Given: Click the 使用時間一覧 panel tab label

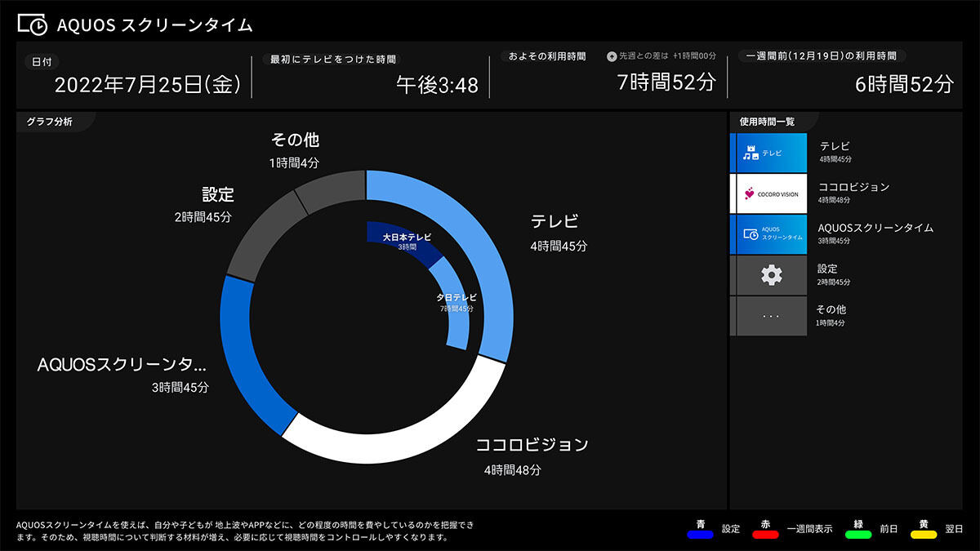Looking at the screenshot, I should point(767,122).
